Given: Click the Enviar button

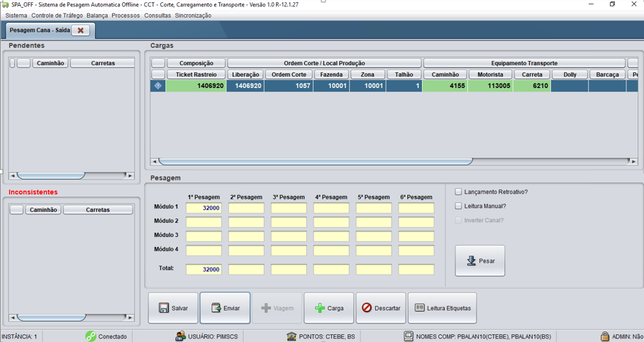Looking at the screenshot, I should [x=225, y=308].
